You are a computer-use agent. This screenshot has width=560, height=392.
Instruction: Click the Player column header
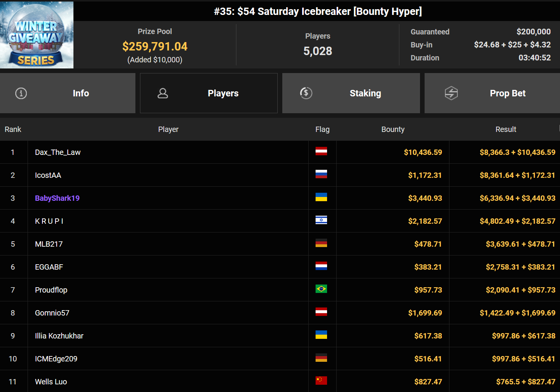(168, 129)
